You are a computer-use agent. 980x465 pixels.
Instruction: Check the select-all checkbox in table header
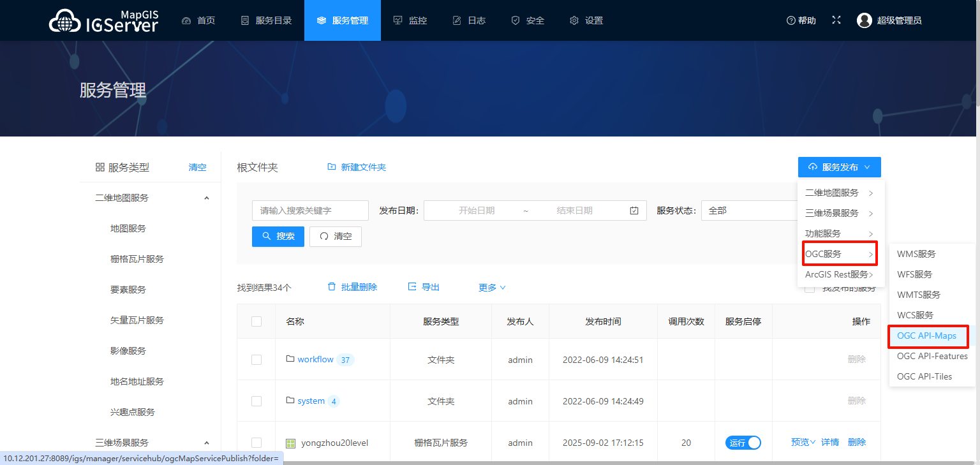click(256, 321)
